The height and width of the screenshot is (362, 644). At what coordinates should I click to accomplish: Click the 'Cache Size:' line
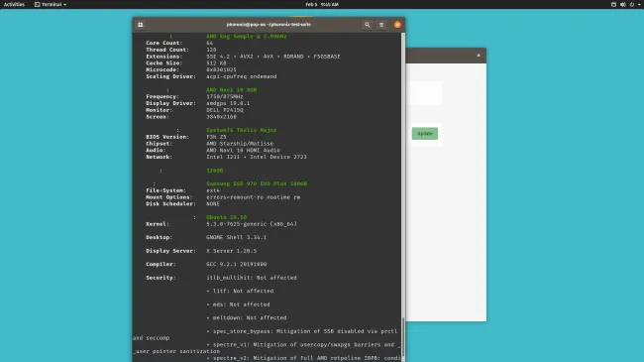click(x=186, y=62)
